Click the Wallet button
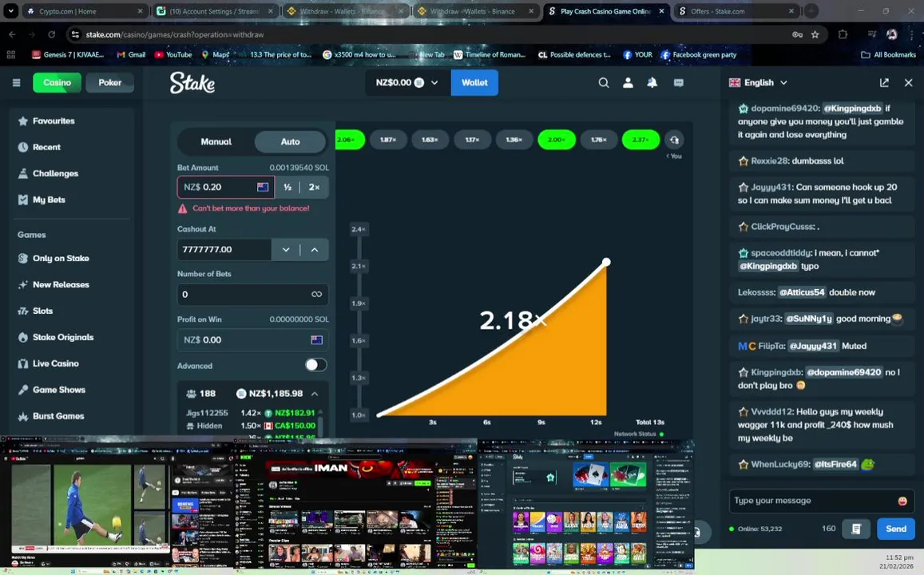 coord(474,82)
